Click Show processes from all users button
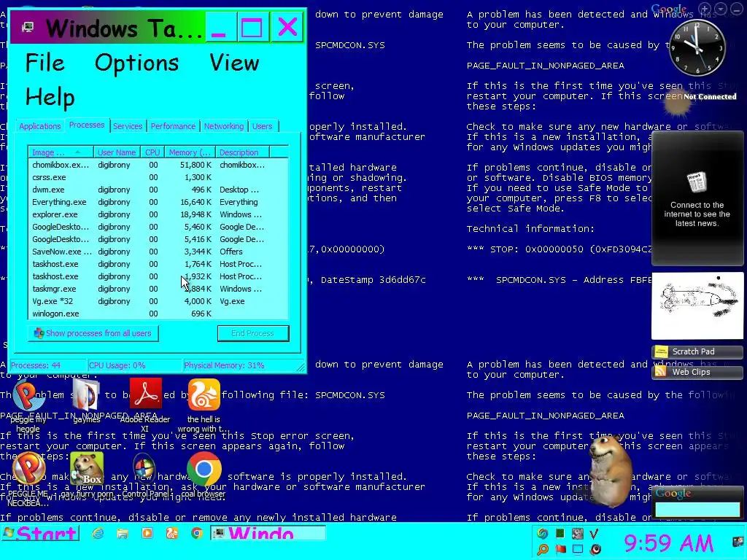The image size is (747, 560). tap(93, 333)
